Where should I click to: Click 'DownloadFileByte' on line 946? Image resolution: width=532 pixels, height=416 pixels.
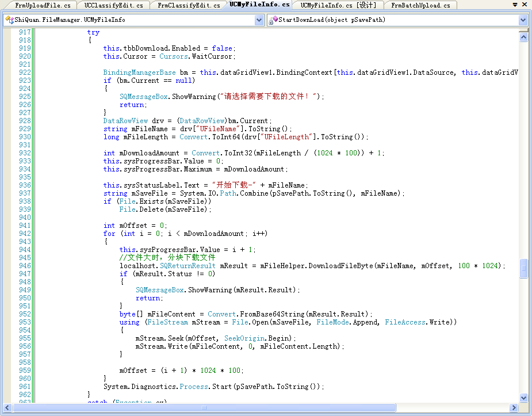(x=340, y=266)
